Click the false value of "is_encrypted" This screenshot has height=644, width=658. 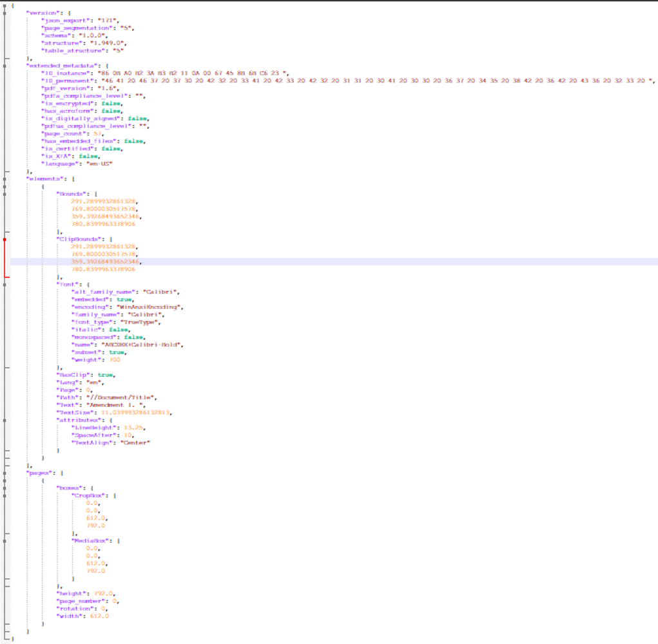[110, 104]
